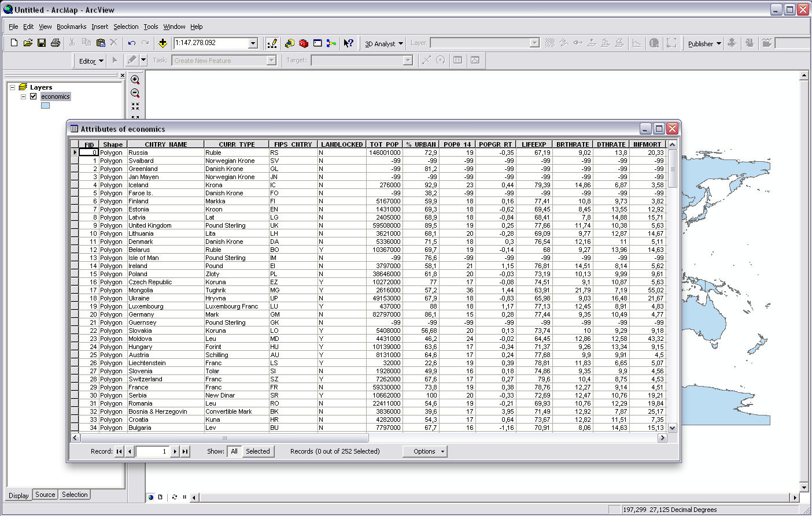Open an existing map file
The height and width of the screenshot is (516, 812).
[x=28, y=43]
